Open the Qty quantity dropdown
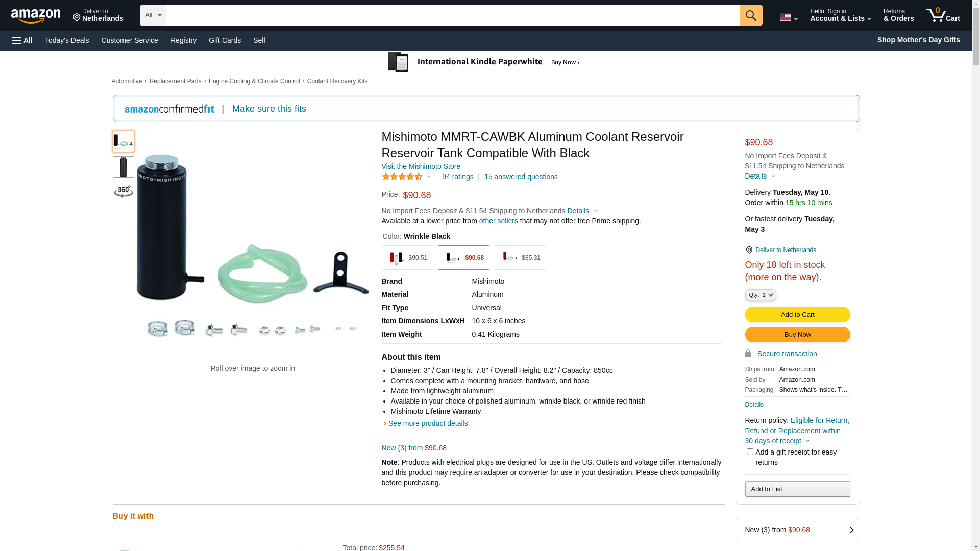 [760, 295]
